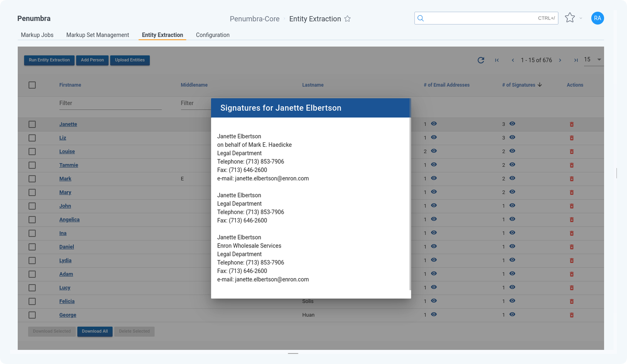627x364 pixels.
Task: View email addresses for the Tammie row
Action: (434, 165)
